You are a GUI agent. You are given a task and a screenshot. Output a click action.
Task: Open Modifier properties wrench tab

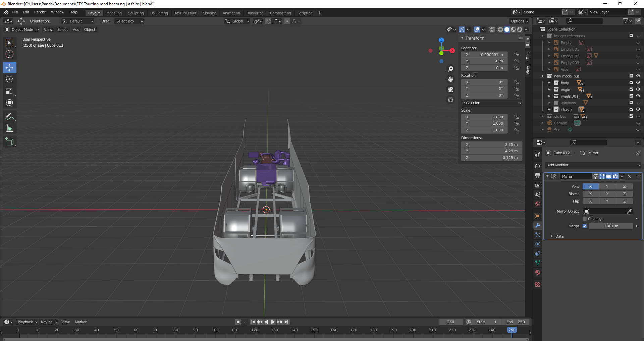[538, 225]
